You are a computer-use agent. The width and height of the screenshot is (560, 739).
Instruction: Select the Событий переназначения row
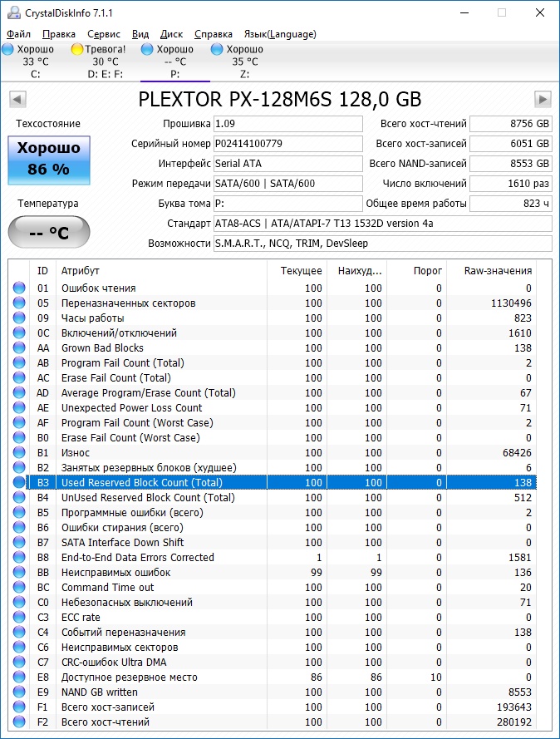coord(273,632)
